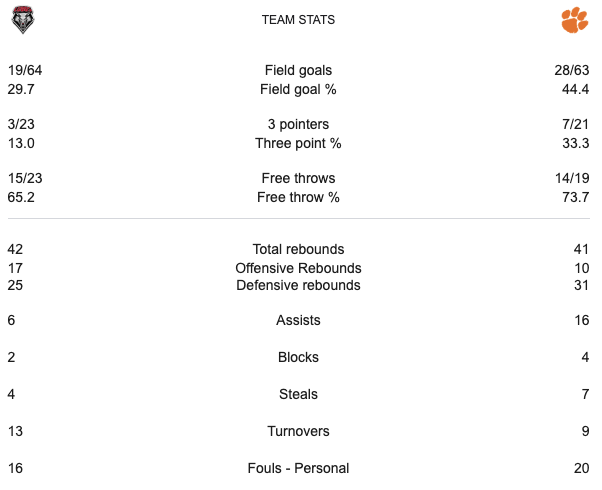Click the Turnovers stat label
The height and width of the screenshot is (490, 602).
(298, 431)
